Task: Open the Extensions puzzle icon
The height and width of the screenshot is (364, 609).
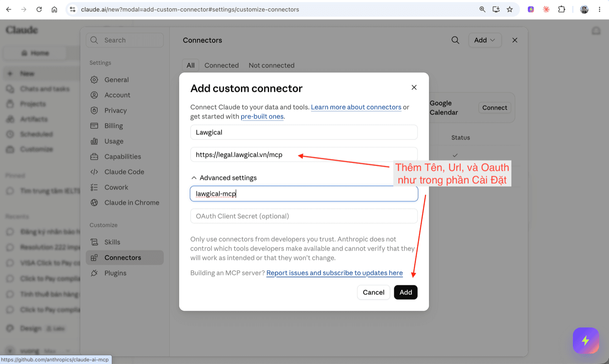Action: pos(562,9)
